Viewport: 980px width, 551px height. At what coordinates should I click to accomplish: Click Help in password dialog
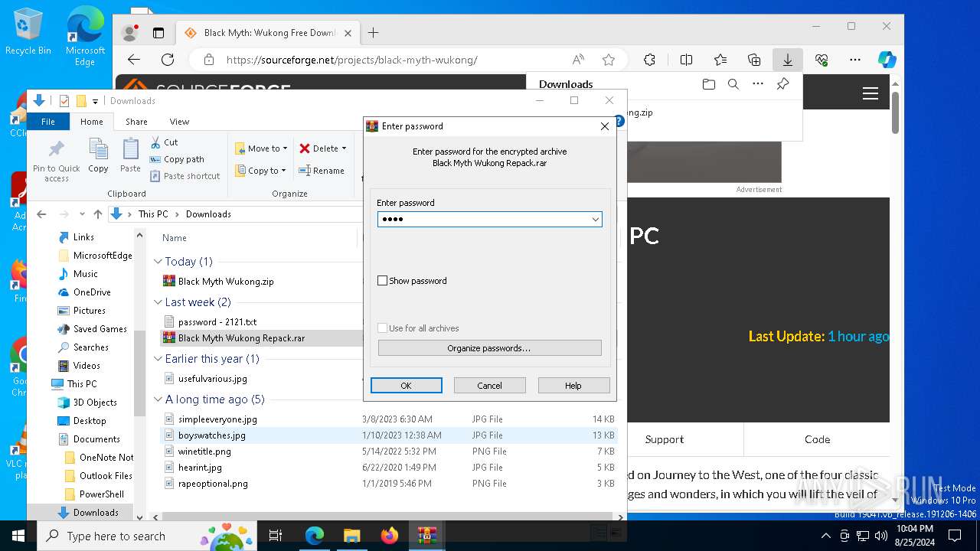(x=573, y=386)
